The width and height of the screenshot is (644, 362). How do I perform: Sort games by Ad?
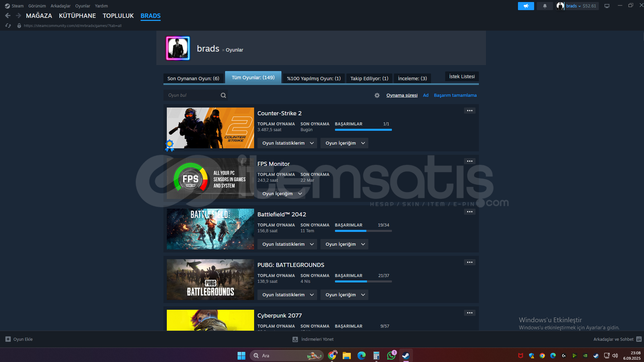click(x=426, y=95)
